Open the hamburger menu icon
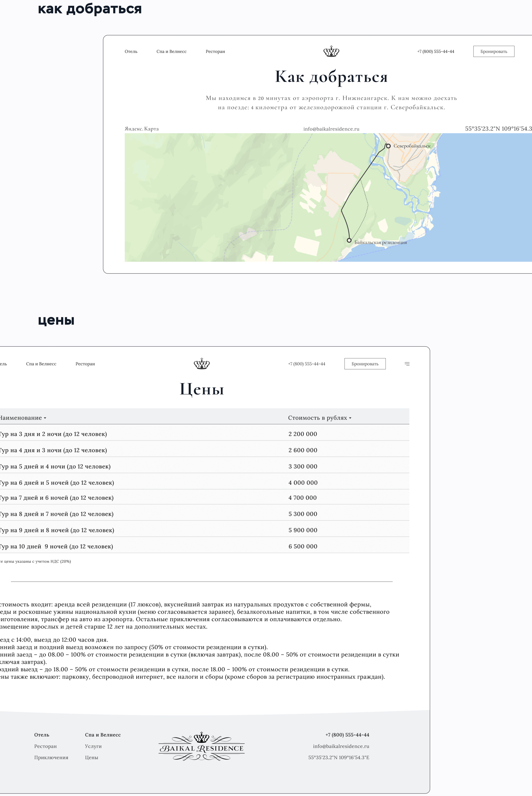 407,364
